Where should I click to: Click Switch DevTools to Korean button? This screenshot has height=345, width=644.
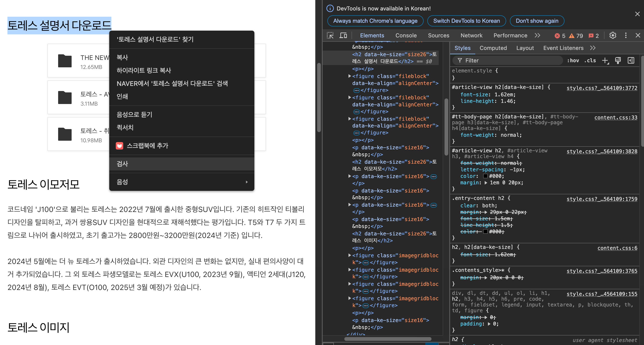(x=466, y=21)
